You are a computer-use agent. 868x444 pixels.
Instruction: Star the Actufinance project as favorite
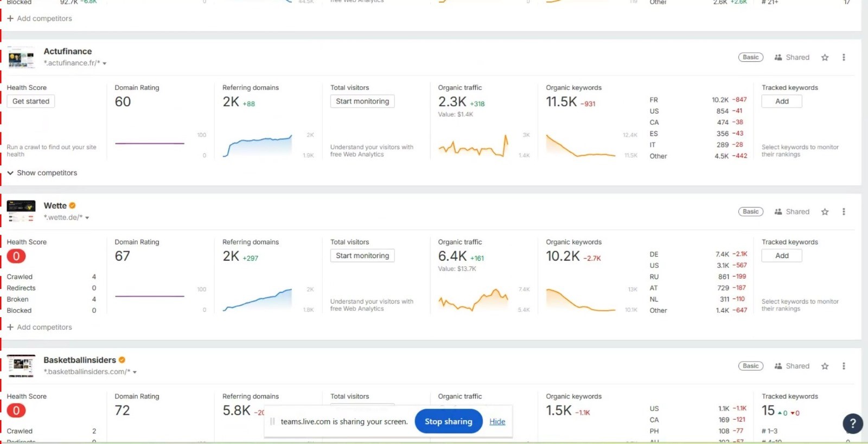tap(825, 57)
